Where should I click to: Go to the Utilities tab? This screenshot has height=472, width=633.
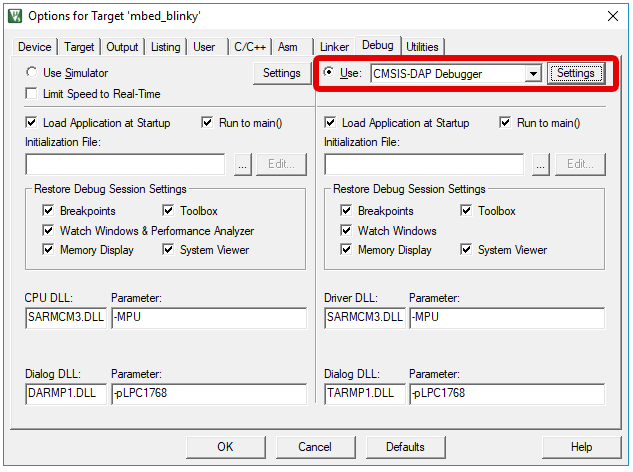422,47
